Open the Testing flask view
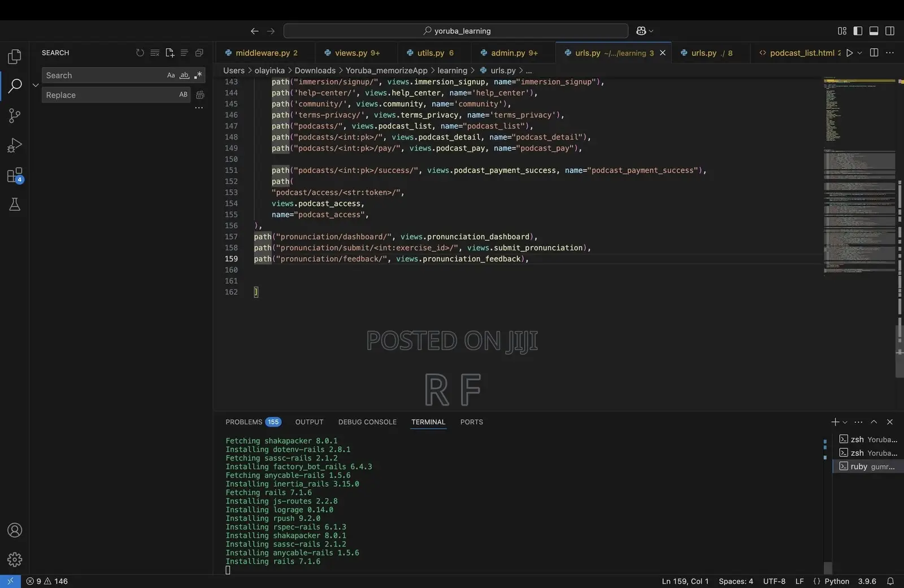904x588 pixels. [15, 204]
